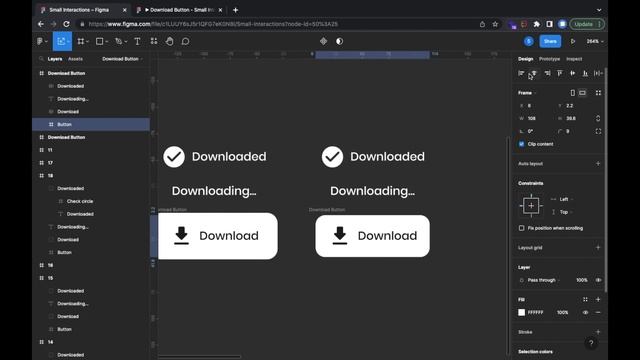Viewport: 640px width, 360px height.
Task: Click the Align horizontal centers icon
Action: (x=534, y=73)
